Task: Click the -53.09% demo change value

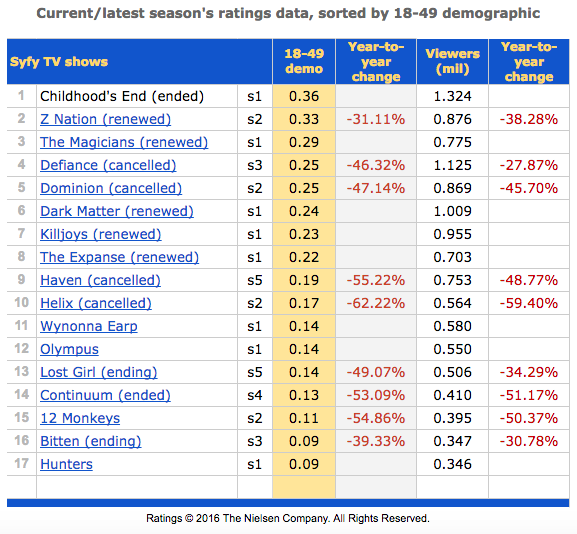Action: (376, 395)
